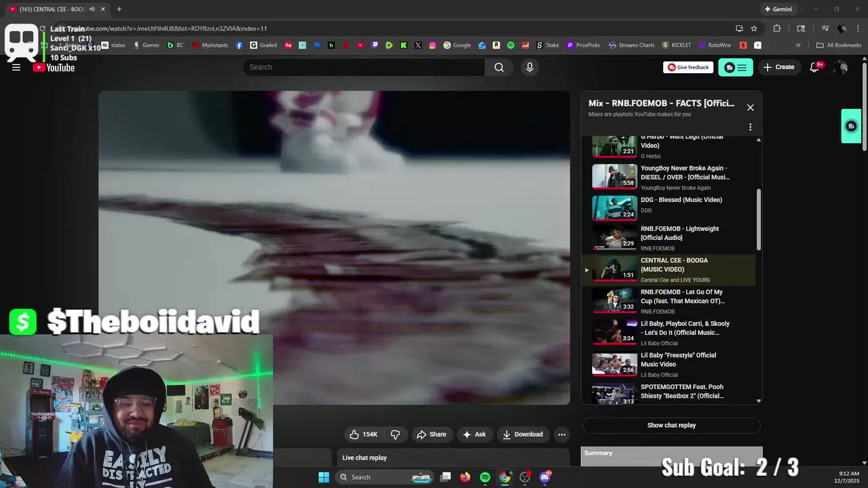Click the page vertical scrollbar

point(864,107)
